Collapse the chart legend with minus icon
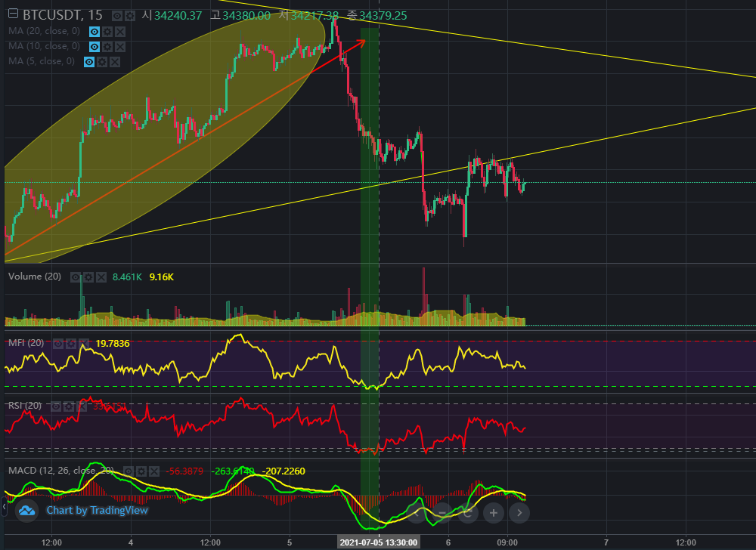The width and height of the screenshot is (756, 550). (13, 14)
